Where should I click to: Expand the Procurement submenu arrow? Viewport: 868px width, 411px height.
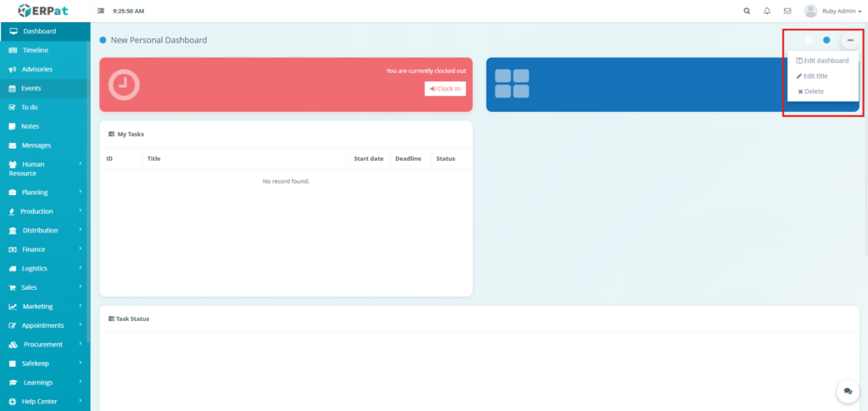(81, 343)
